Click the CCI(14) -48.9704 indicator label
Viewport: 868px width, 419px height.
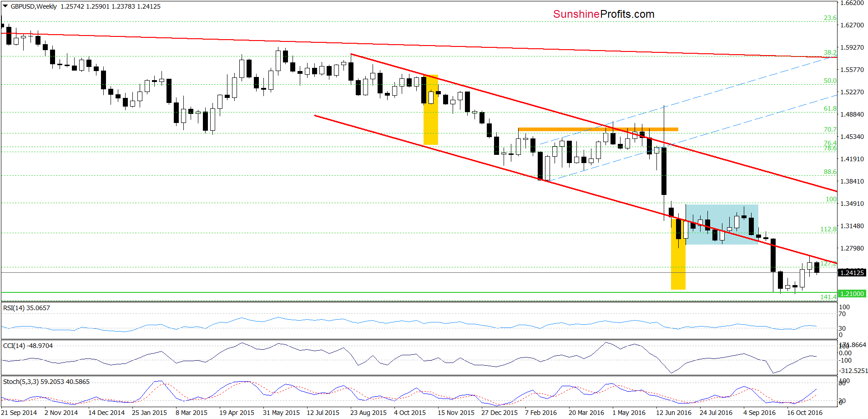(x=28, y=346)
